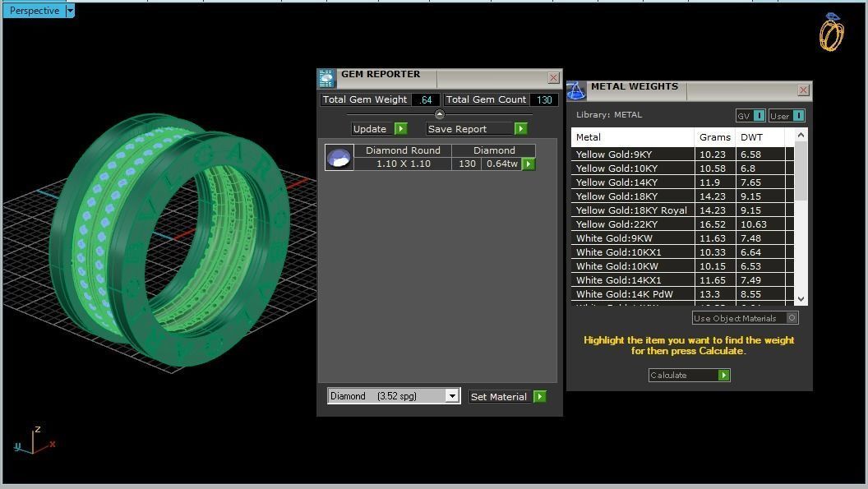Select Yellow Gold:18KY Royal row
The width and height of the screenshot is (868, 489).
[x=682, y=210]
